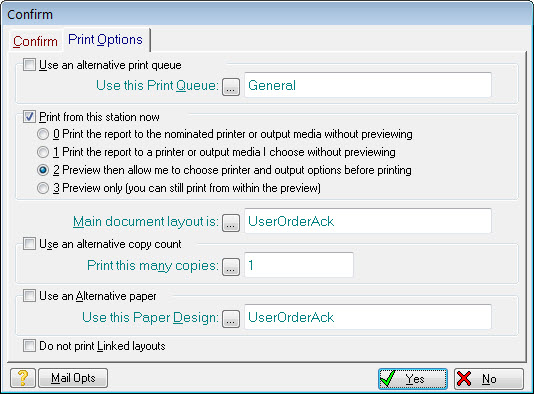Uncheck Print from this station now
Image resolution: width=534 pixels, height=394 pixels.
(29, 116)
